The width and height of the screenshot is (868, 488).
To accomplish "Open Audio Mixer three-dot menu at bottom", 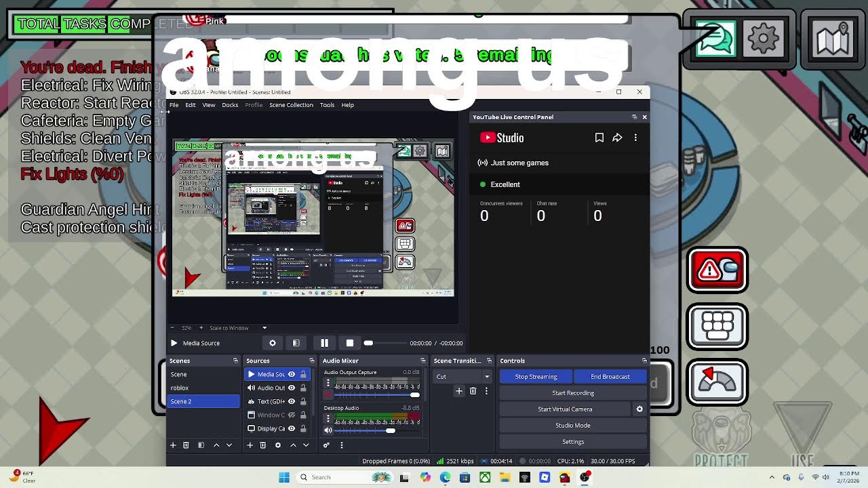I will pos(342,445).
